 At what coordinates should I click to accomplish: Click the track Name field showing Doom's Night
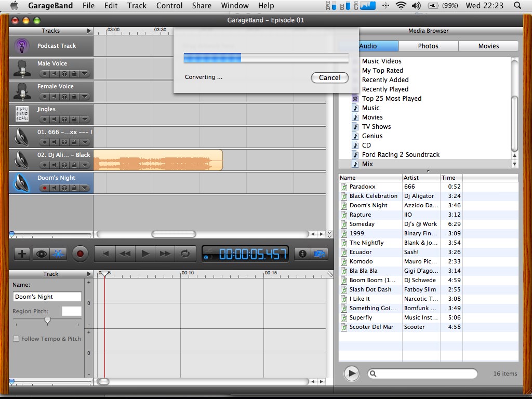[47, 297]
